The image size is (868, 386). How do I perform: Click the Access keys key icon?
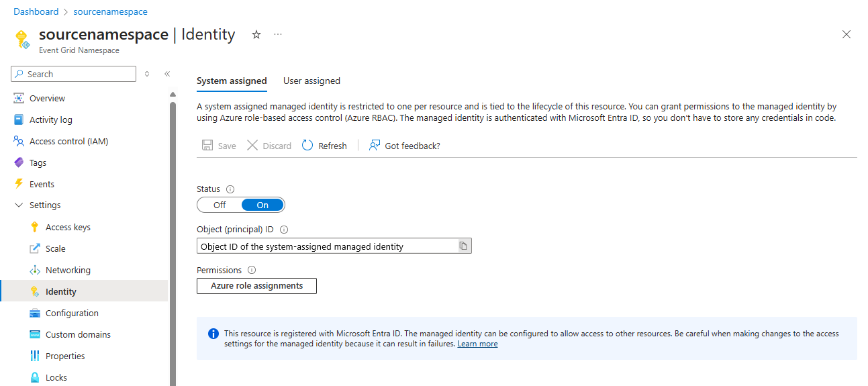point(35,227)
